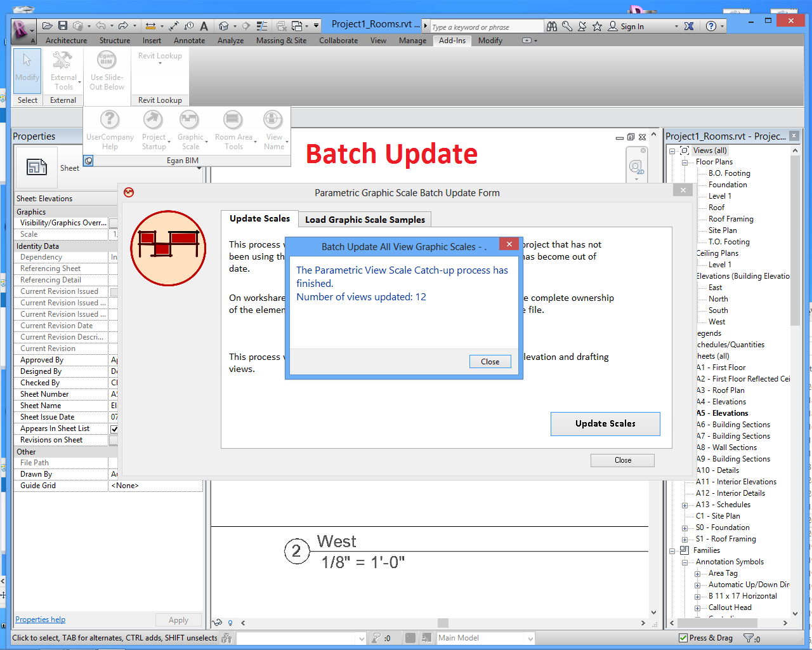This screenshot has width=812, height=650.
Task: Toggle the Press & Drag checkbox
Action: pos(683,638)
